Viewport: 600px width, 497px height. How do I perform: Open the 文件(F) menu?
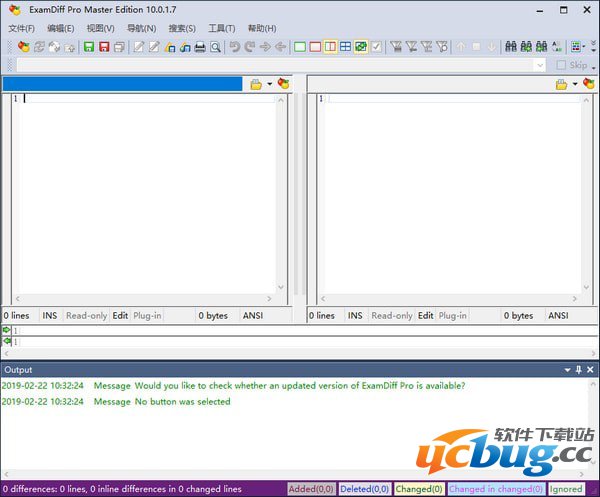pyautogui.click(x=21, y=28)
